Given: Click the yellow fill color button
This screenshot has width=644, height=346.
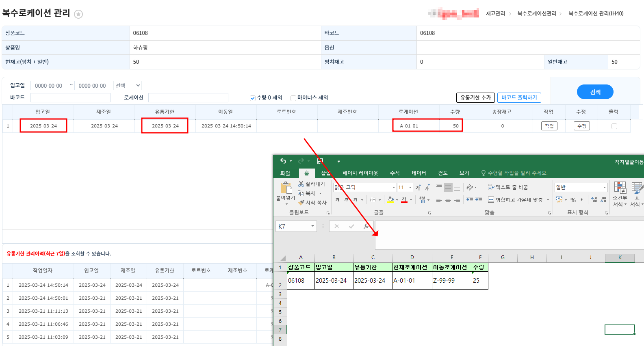Looking at the screenshot, I should pos(390,200).
